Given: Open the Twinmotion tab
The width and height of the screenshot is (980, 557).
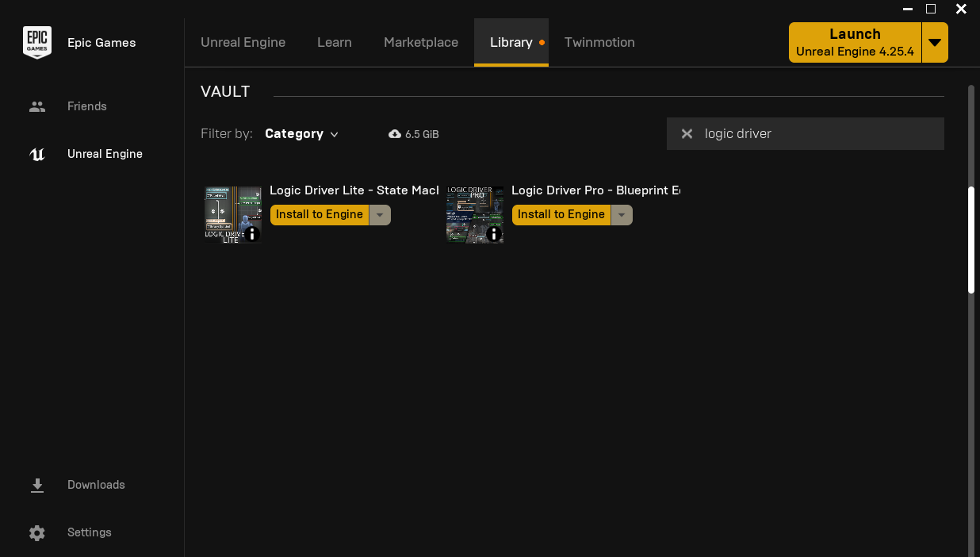Looking at the screenshot, I should [x=599, y=42].
